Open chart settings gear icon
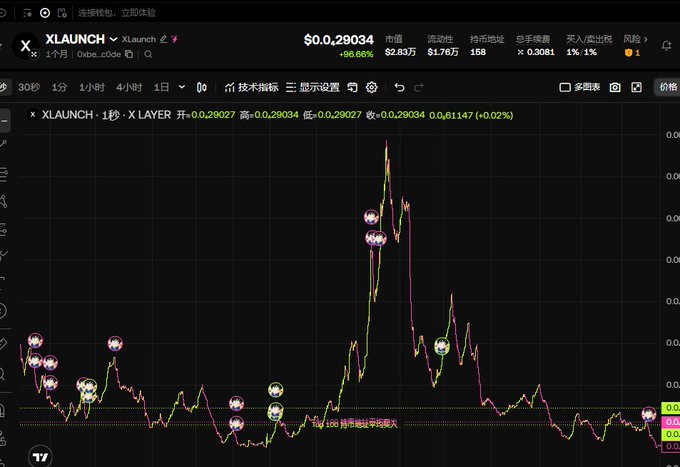Image resolution: width=680 pixels, height=467 pixels. [x=372, y=88]
